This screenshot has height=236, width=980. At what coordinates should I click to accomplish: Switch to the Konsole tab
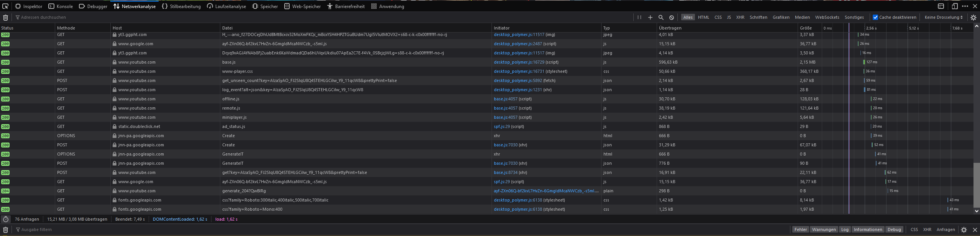point(61,6)
